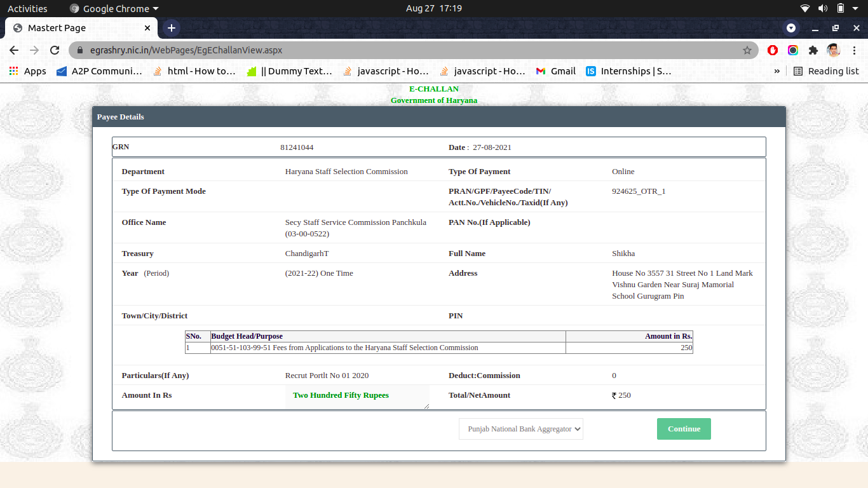Open the Opera extension icon

[x=773, y=50]
